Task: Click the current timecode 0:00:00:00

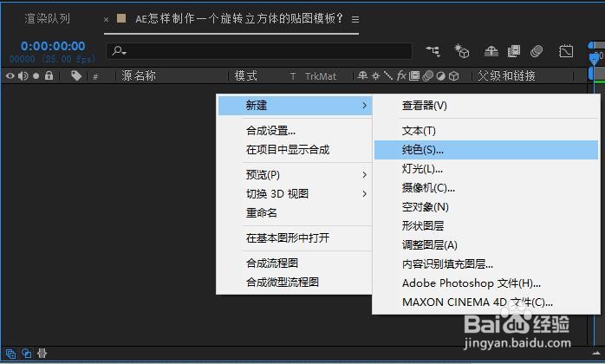Action: click(53, 46)
